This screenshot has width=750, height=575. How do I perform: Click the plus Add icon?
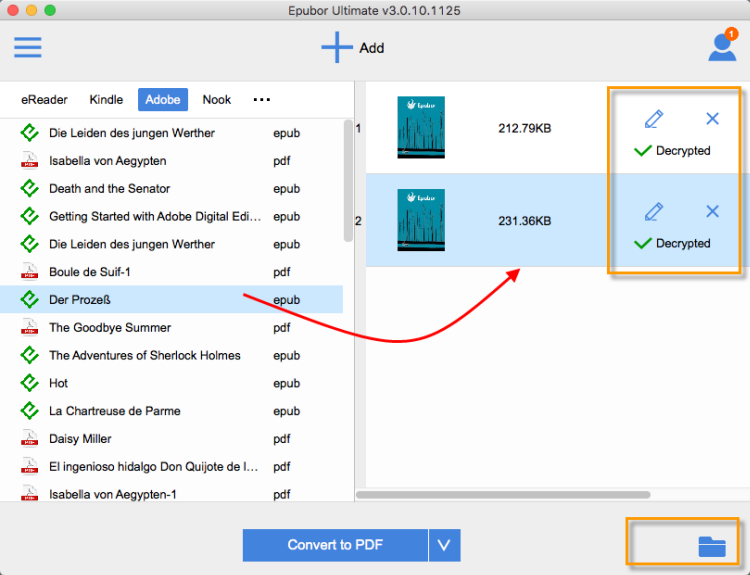click(x=337, y=47)
